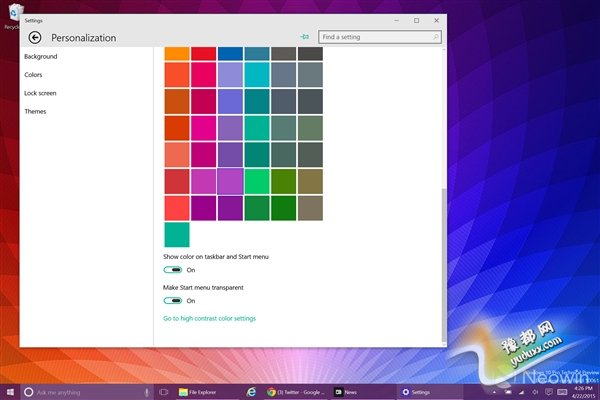Screen dimensions: 600x400
Task: Click the Cortana microphone icon
Action: (x=146, y=392)
